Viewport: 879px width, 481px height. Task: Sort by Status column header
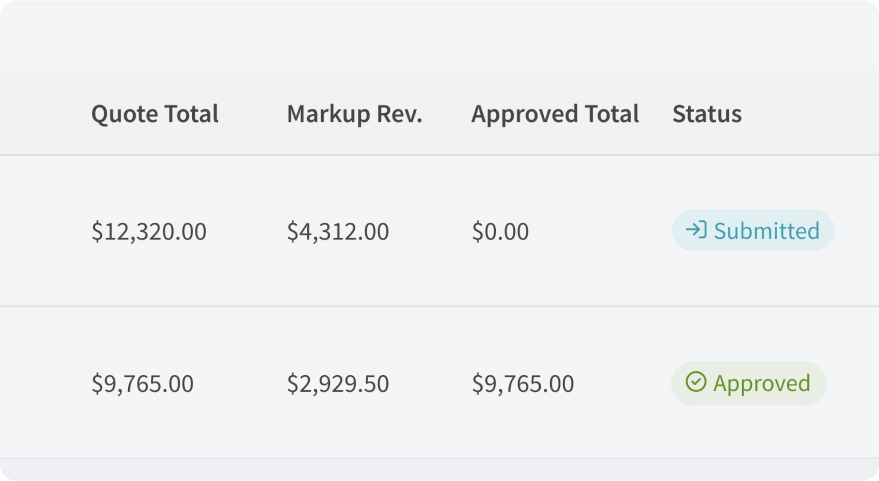pos(707,114)
